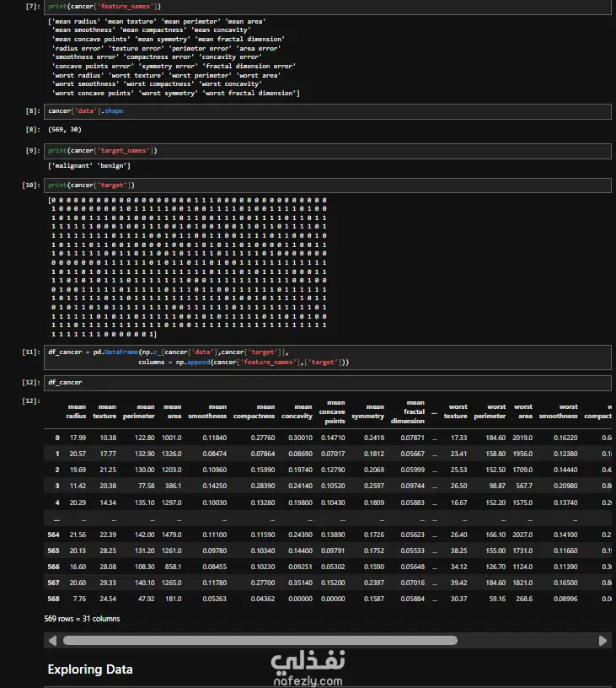This screenshot has height=688, width=616.
Task: Click the feature_names print code cell
Action: [328, 7]
